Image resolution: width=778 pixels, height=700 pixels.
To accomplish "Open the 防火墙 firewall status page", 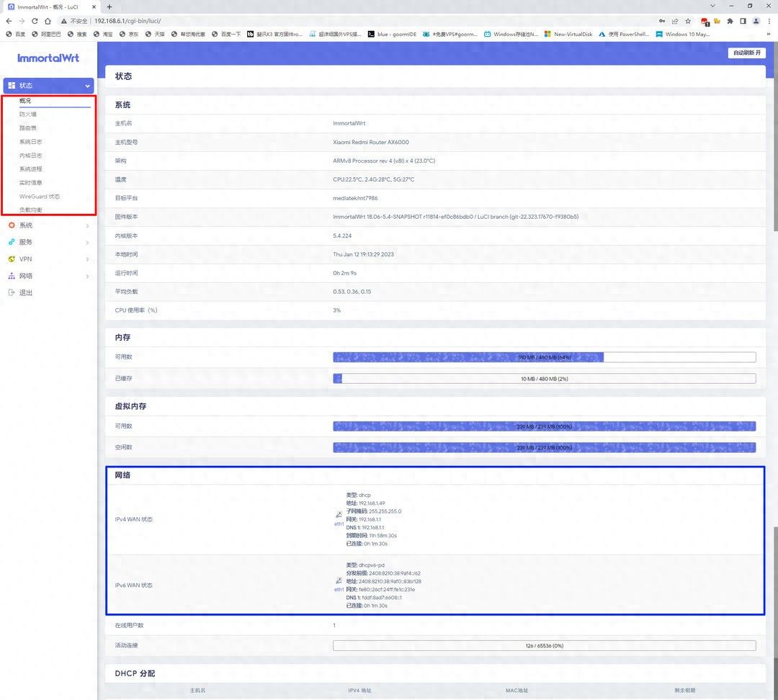I will pos(28,115).
